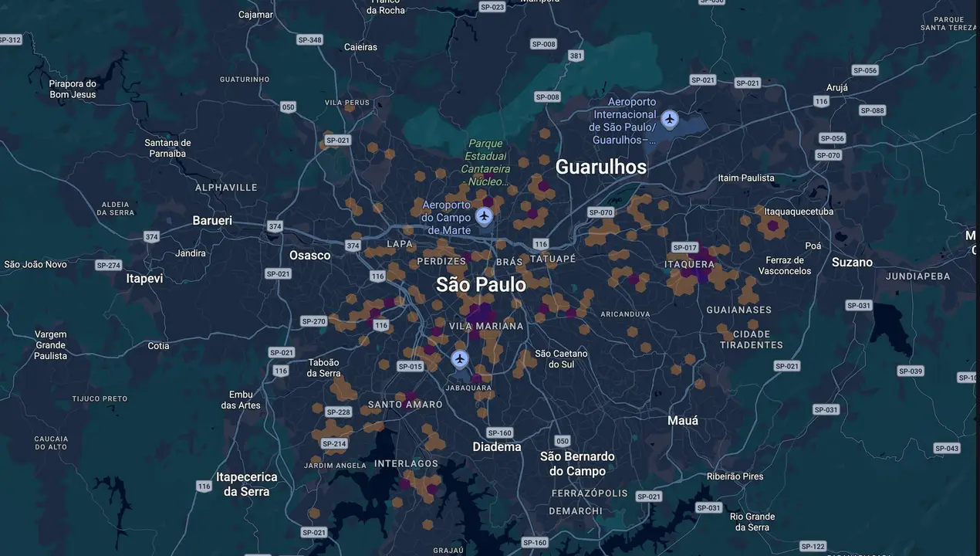This screenshot has height=556, width=980.
Task: Select the PERDIZES district label
Action: pyautogui.click(x=441, y=262)
